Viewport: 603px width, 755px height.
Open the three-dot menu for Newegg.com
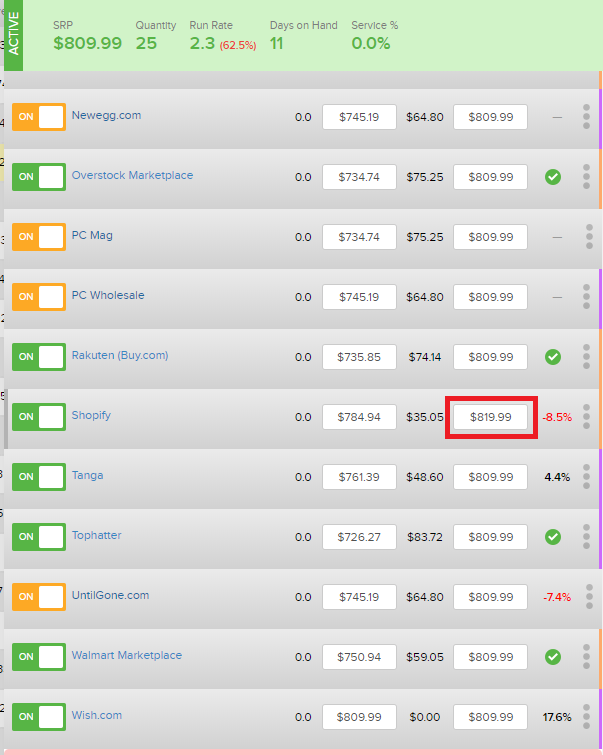click(586, 117)
